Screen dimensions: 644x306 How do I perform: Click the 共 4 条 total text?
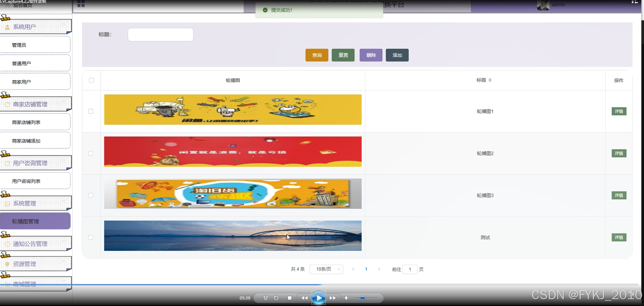coord(298,269)
